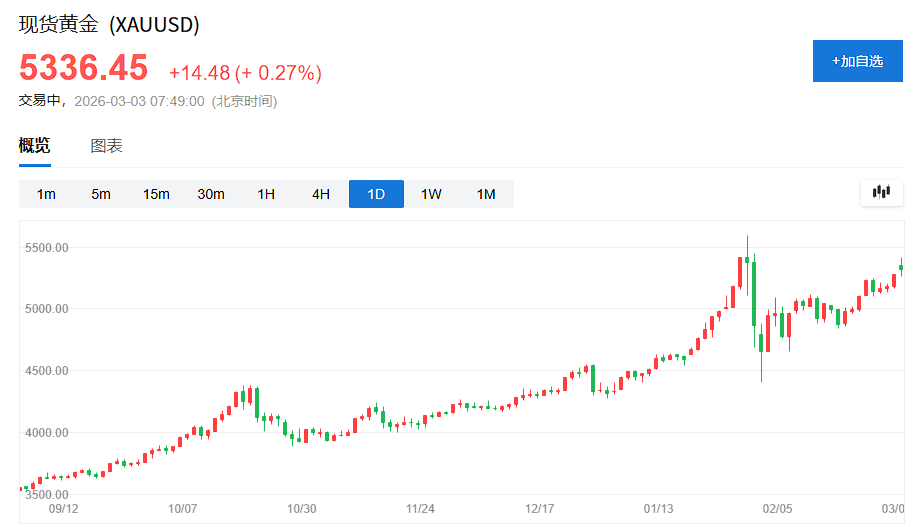Open the 图表 tab
Screen dimensions: 915x527
coord(106,146)
